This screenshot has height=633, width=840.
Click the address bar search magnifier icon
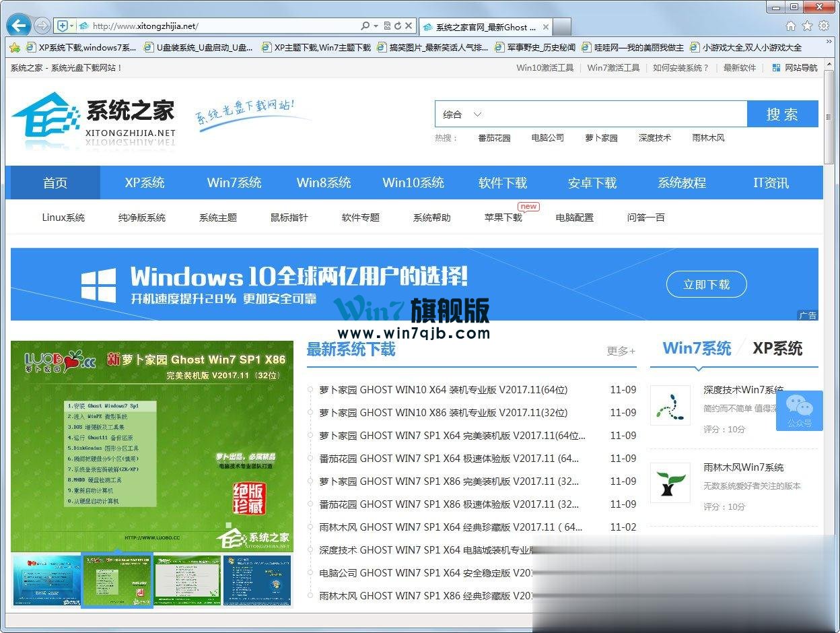[366, 26]
